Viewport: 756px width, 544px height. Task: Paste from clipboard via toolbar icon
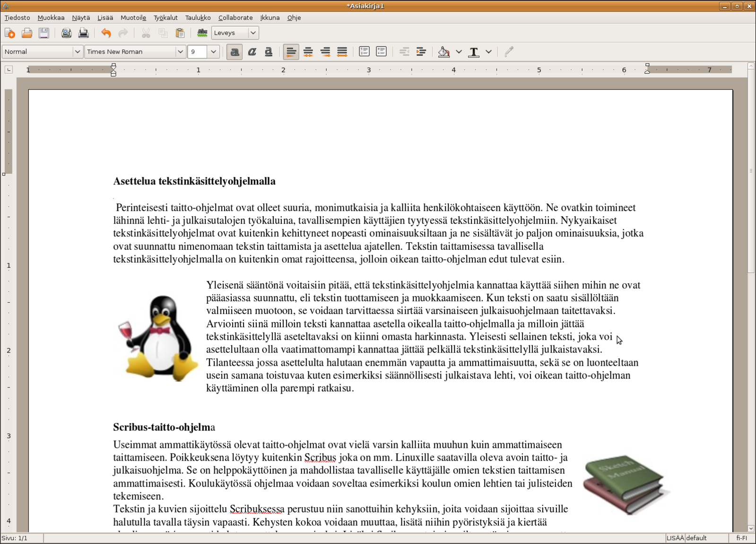coord(180,33)
